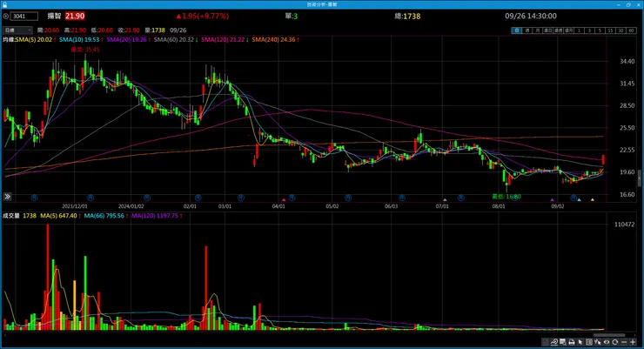Click the magenta triangle marker before 09/02

[552, 200]
